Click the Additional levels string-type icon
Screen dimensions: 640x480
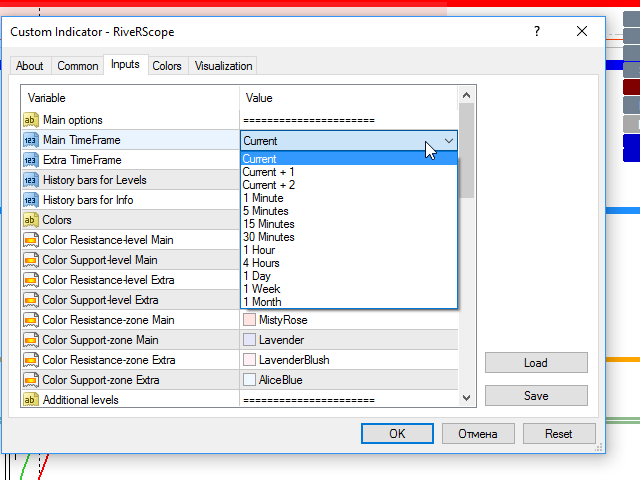tap(31, 400)
